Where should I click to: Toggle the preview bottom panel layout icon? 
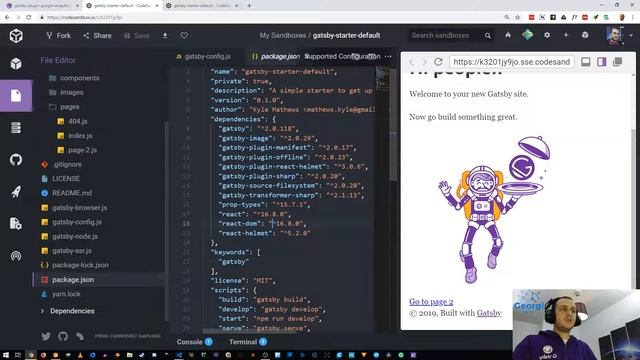pyautogui.click(x=586, y=62)
